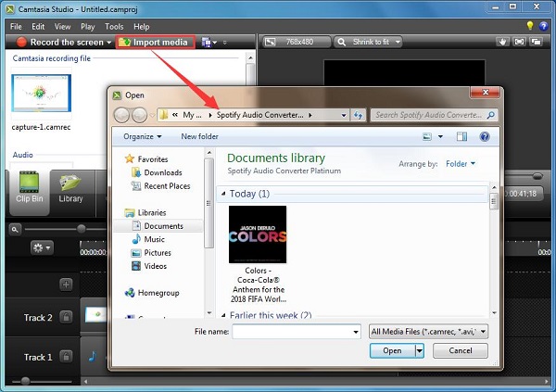The height and width of the screenshot is (392, 556).
Task: Open the File menu
Action: pyautogui.click(x=16, y=27)
